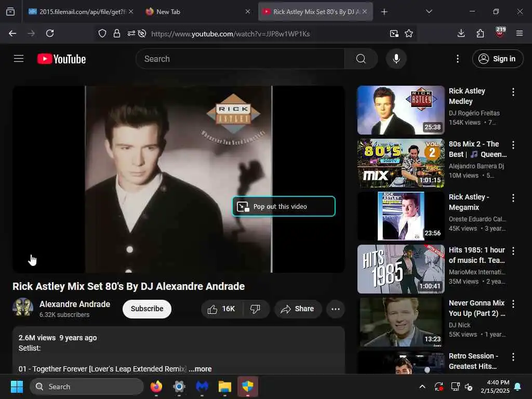
Task: Like the video with thumbs up
Action: [222, 309]
